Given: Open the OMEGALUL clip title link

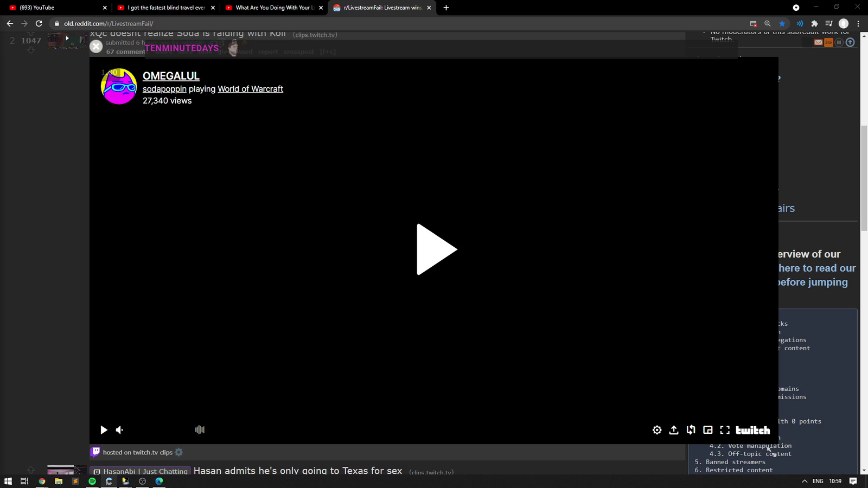Looking at the screenshot, I should (171, 76).
